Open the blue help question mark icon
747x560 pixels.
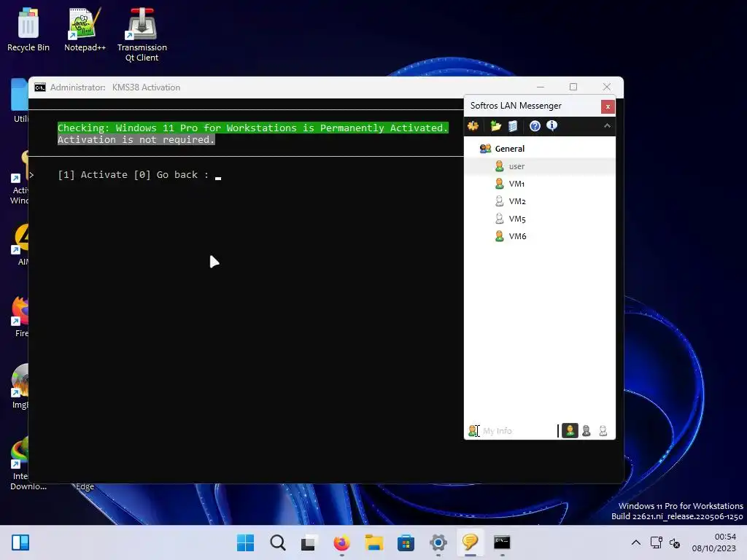coord(535,126)
